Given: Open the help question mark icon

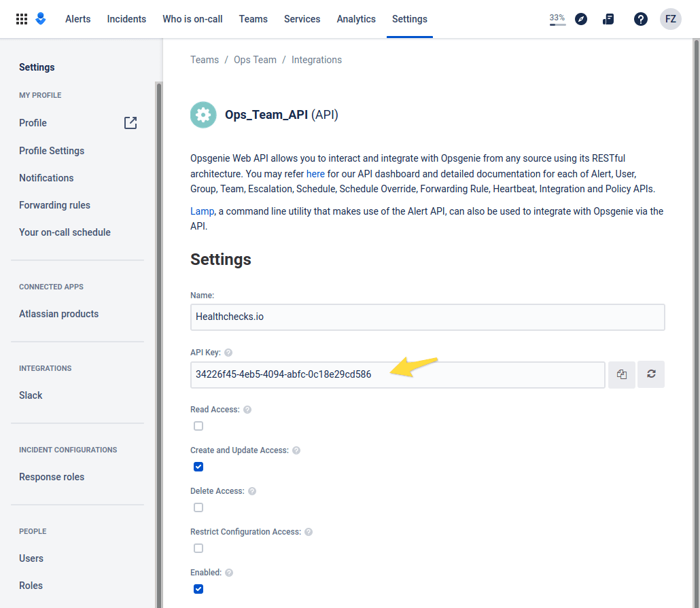Looking at the screenshot, I should (640, 19).
